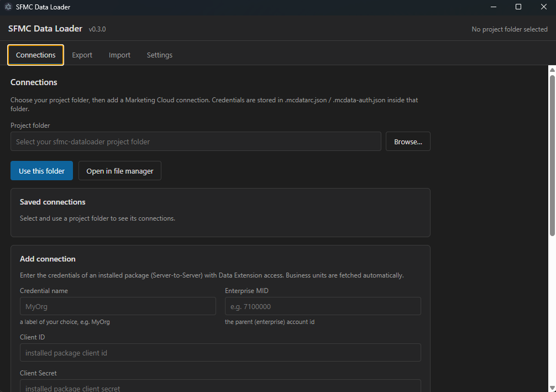Image resolution: width=556 pixels, height=392 pixels.
Task: Click the app icon in title bar
Action: point(8,7)
